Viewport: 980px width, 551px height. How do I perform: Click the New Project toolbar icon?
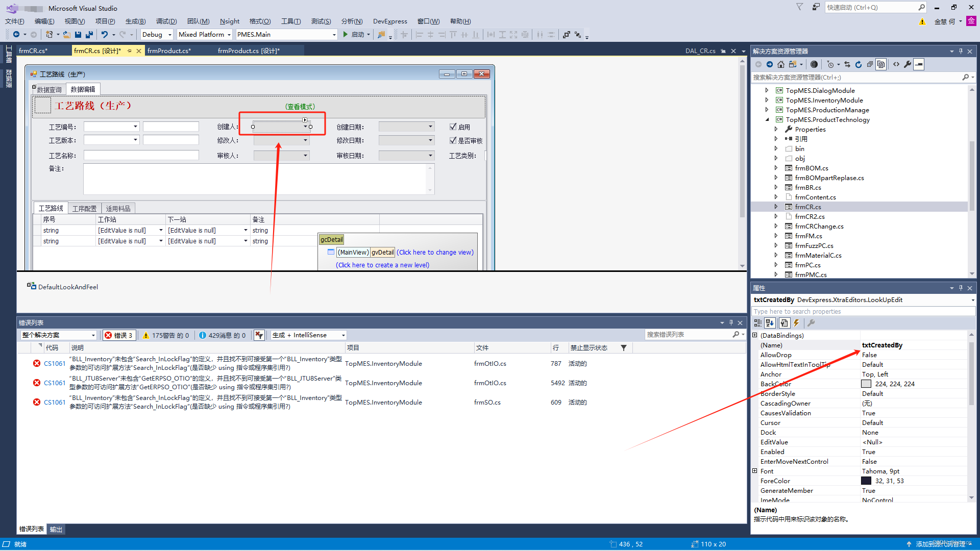(49, 34)
